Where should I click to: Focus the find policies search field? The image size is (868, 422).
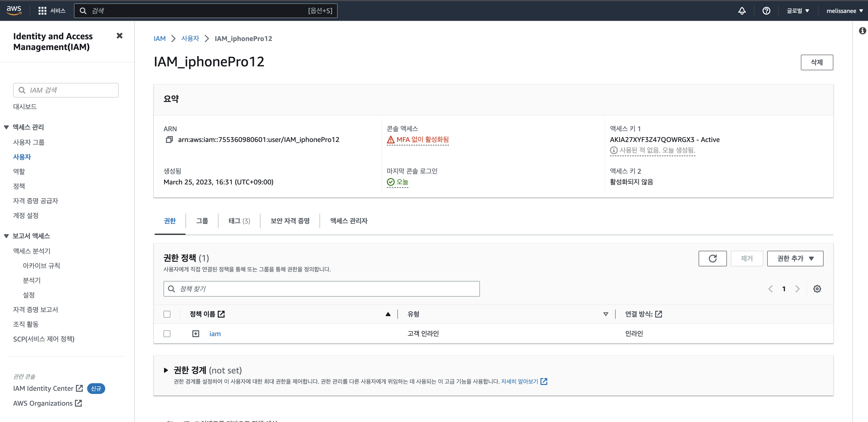[x=321, y=289]
